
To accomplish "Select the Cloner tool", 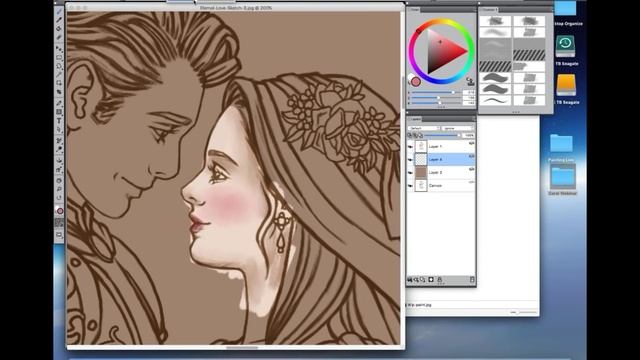I will pos(59,140).
